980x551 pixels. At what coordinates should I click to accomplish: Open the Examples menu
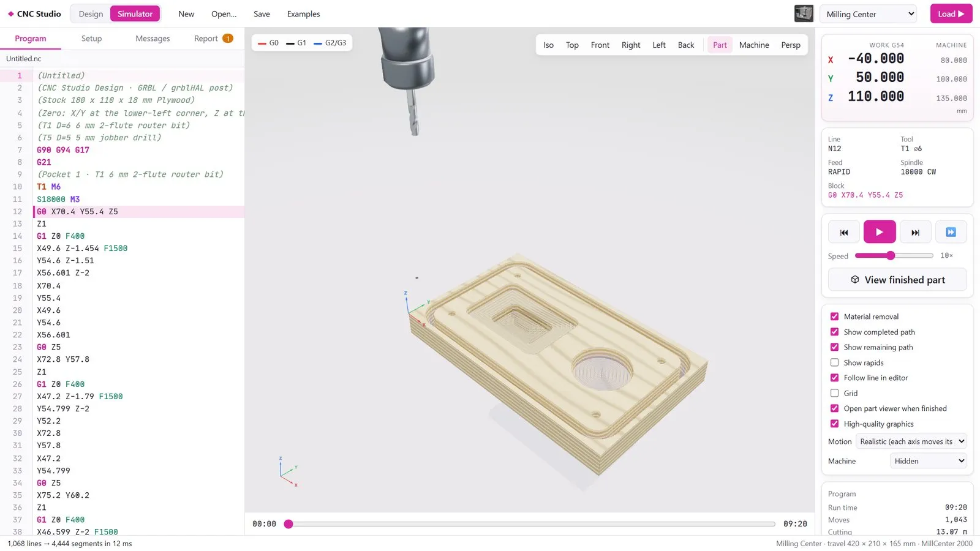pyautogui.click(x=303, y=13)
